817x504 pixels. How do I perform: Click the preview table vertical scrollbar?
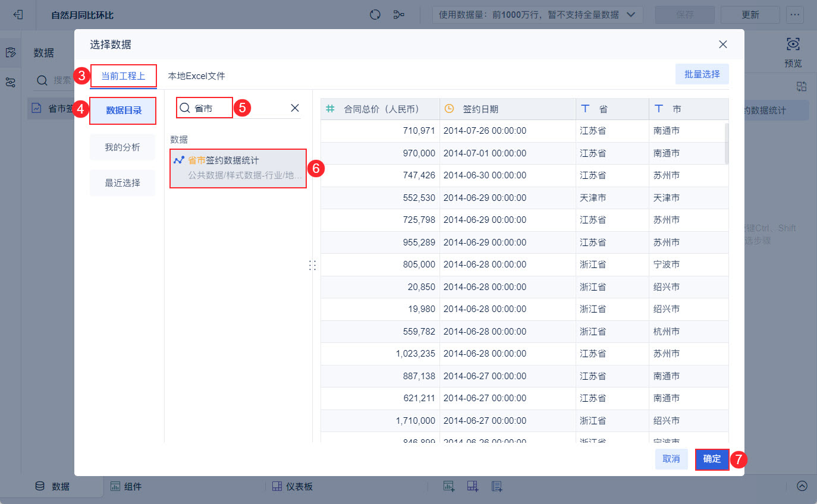tap(726, 143)
